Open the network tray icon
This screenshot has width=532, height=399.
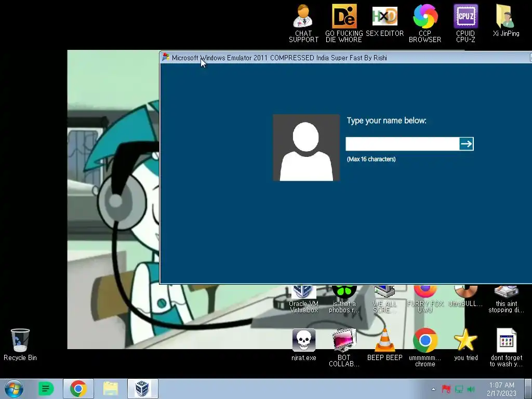[459, 389]
